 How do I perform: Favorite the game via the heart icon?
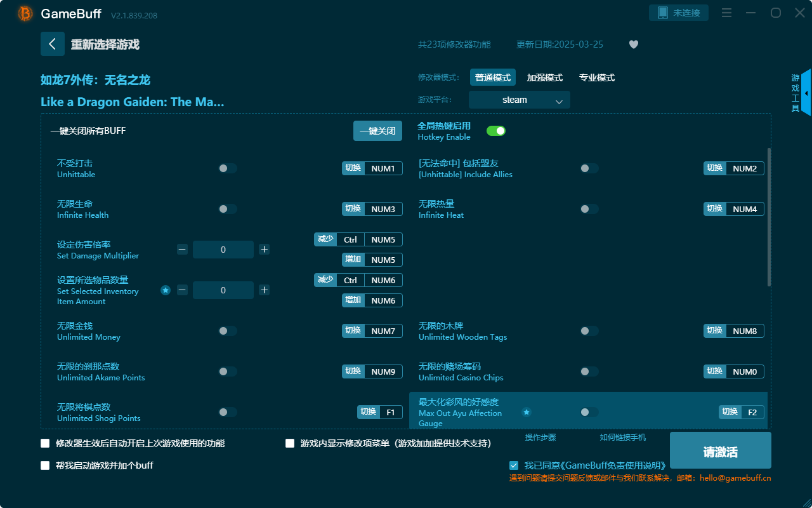[x=633, y=44]
